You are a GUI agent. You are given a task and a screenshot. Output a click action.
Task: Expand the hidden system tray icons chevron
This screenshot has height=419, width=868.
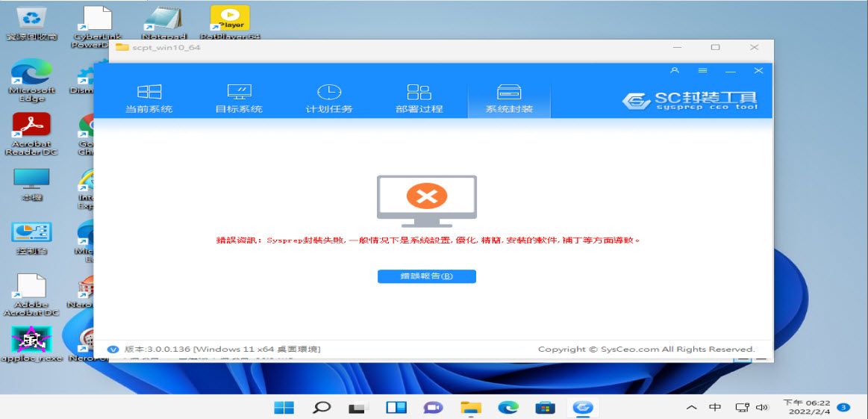point(691,408)
